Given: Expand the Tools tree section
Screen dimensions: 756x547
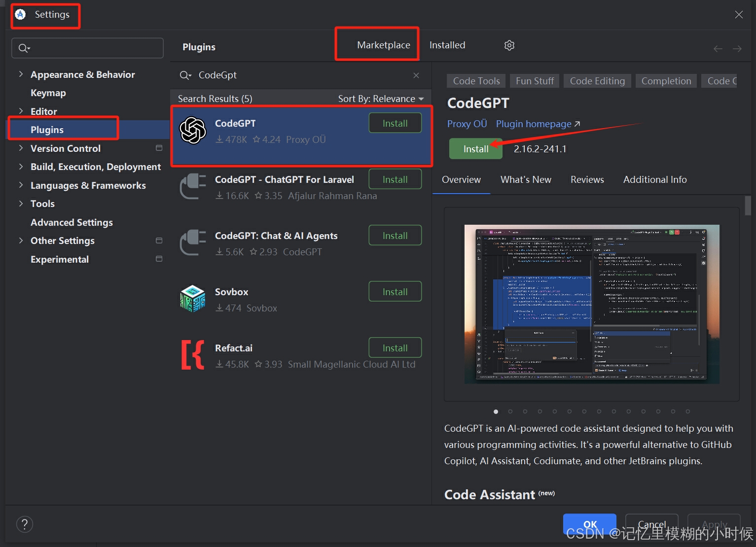Looking at the screenshot, I should coord(21,204).
